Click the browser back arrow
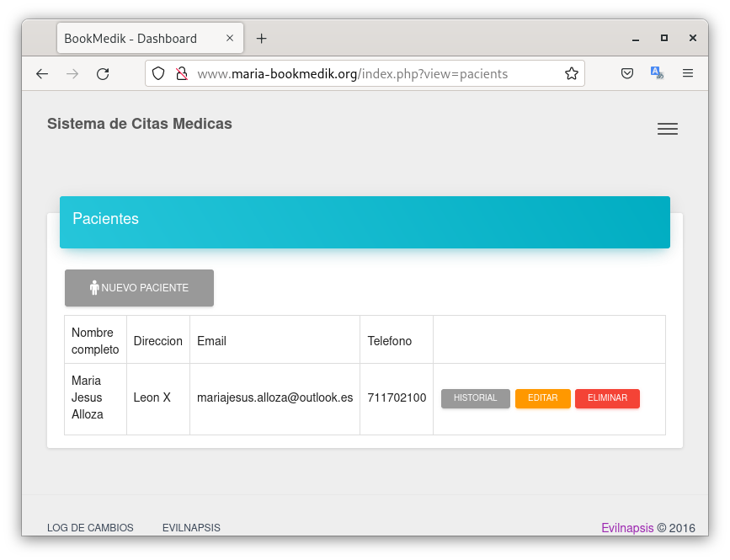 (x=42, y=74)
